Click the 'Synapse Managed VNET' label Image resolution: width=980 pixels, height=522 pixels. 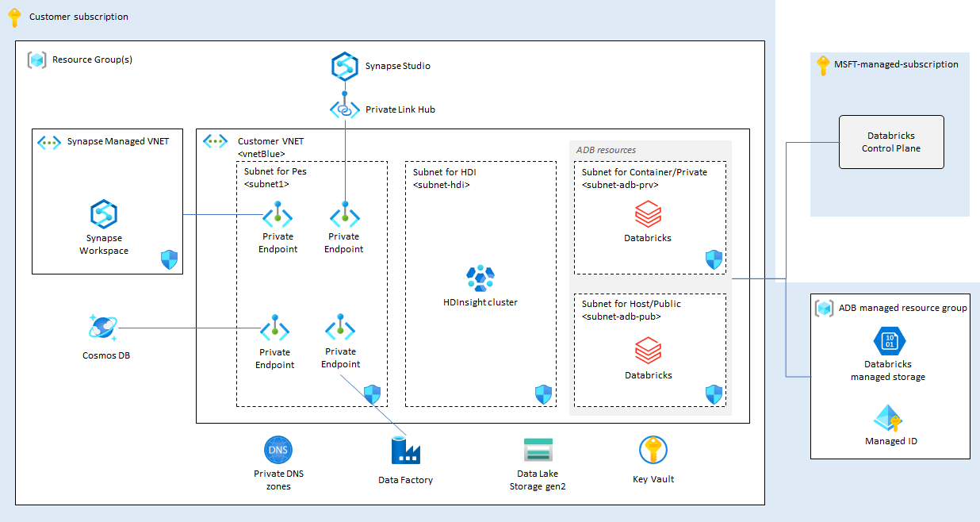click(118, 142)
